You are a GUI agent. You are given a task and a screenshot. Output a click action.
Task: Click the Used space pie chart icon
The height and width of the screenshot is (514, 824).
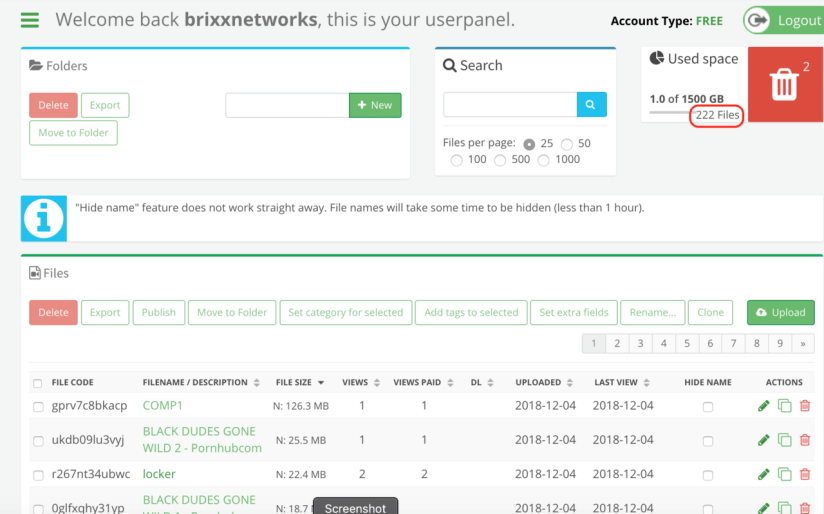pos(656,58)
